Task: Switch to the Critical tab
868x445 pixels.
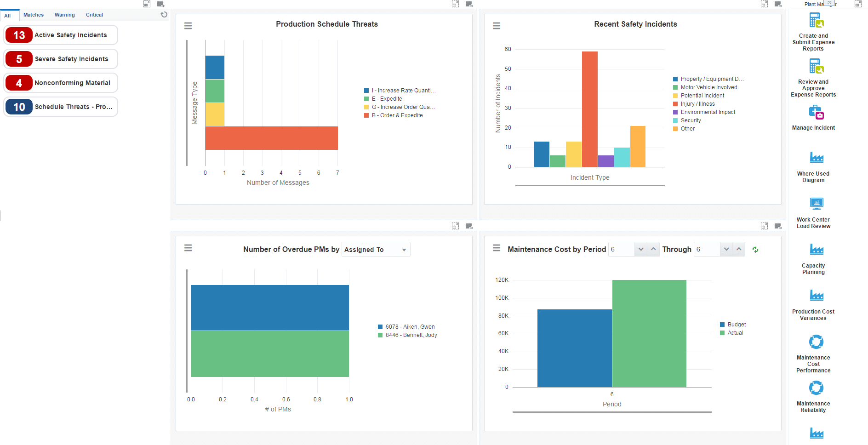Action: click(94, 15)
